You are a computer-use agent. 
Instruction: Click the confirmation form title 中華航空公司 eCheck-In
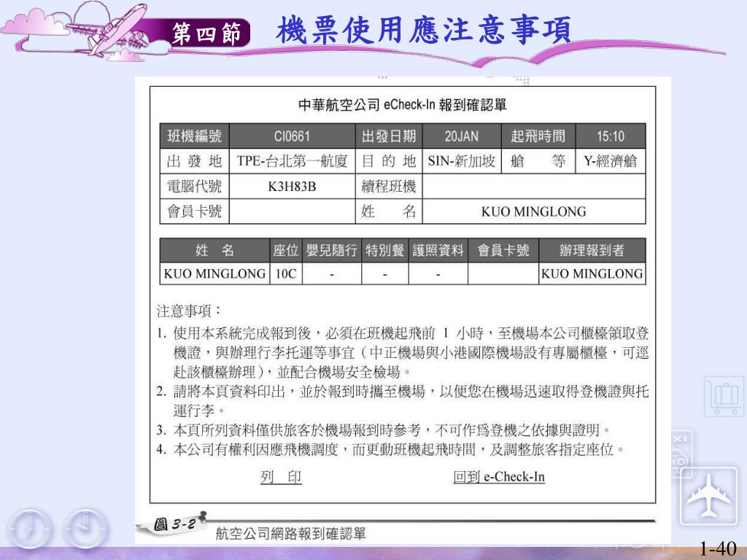point(403,105)
